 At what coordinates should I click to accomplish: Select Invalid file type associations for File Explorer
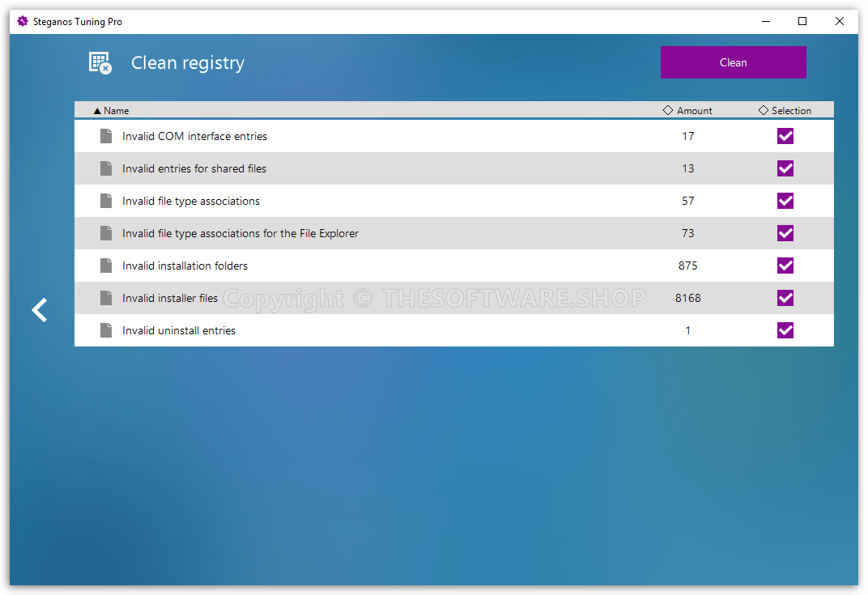point(240,233)
